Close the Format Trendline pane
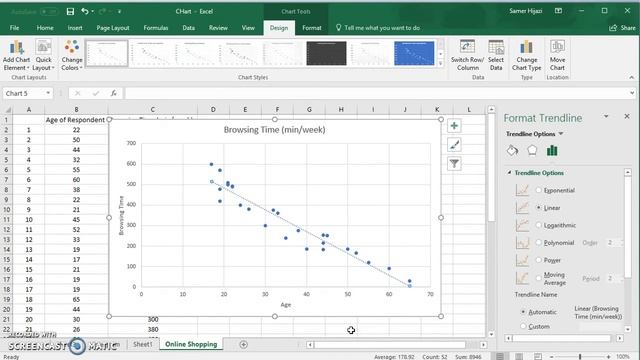 click(x=627, y=116)
